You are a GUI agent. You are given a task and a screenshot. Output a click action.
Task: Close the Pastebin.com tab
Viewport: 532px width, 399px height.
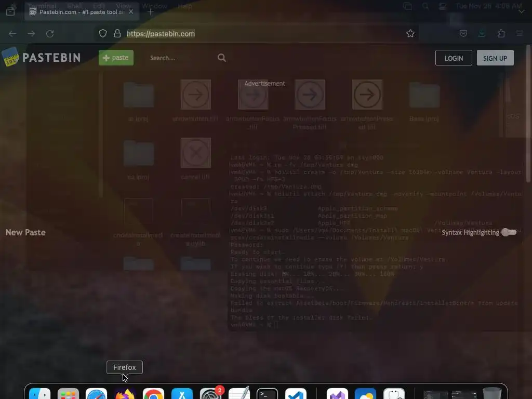(131, 11)
